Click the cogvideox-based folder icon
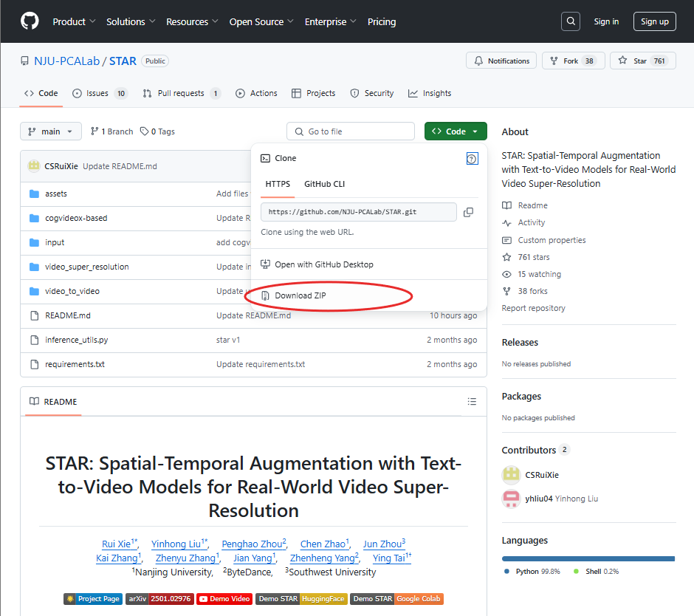The image size is (694, 616). (x=34, y=218)
